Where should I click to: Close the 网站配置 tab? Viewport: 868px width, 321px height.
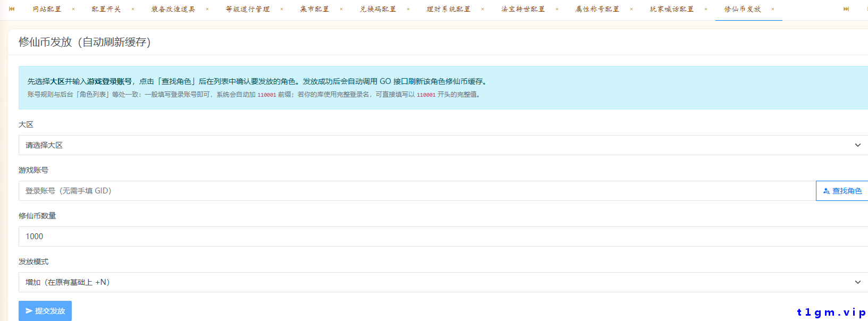pyautogui.click(x=73, y=9)
